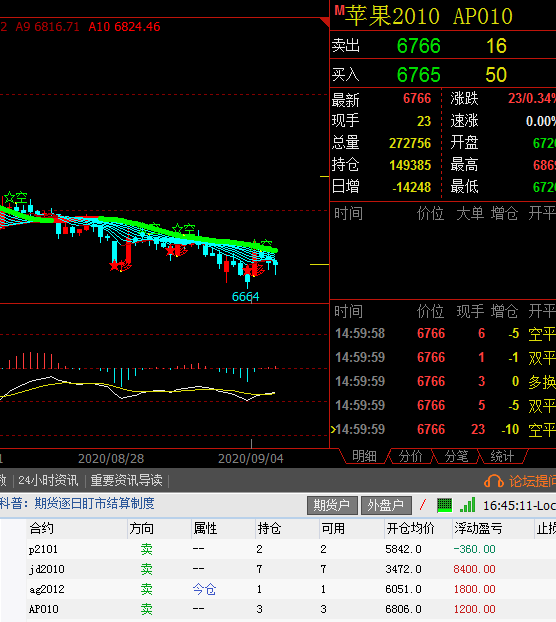
Task: Click the 总量 value 272756
Action: click(x=410, y=143)
